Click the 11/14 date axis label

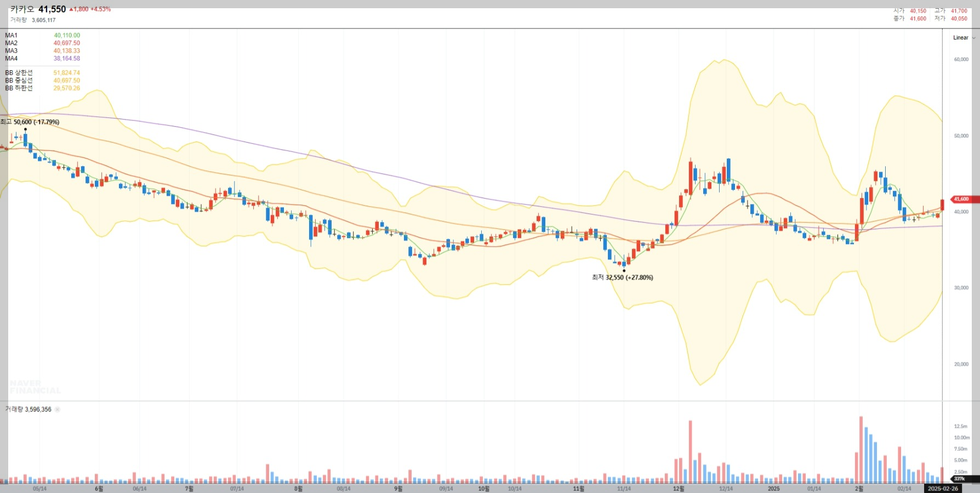pyautogui.click(x=624, y=489)
